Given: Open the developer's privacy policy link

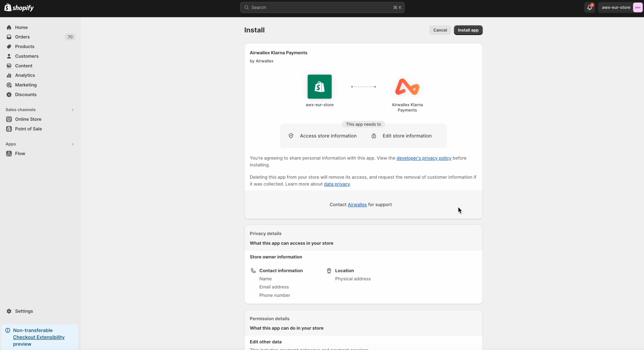Looking at the screenshot, I should click(x=424, y=158).
